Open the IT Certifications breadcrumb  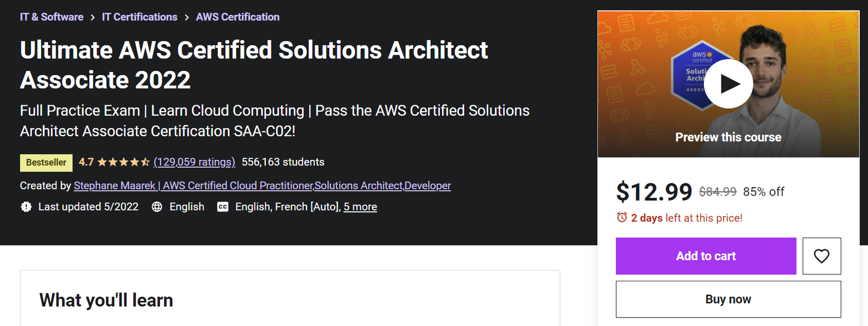[139, 17]
